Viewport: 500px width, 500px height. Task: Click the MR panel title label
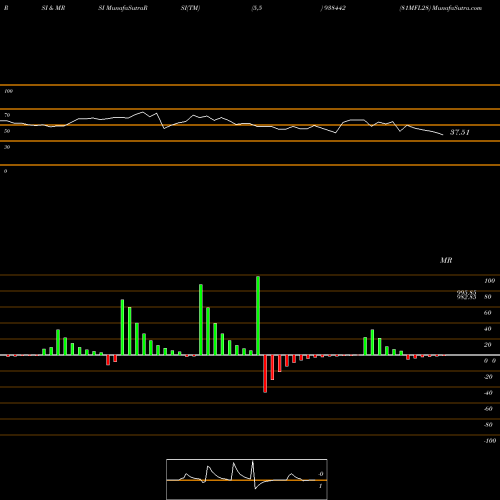point(446,260)
